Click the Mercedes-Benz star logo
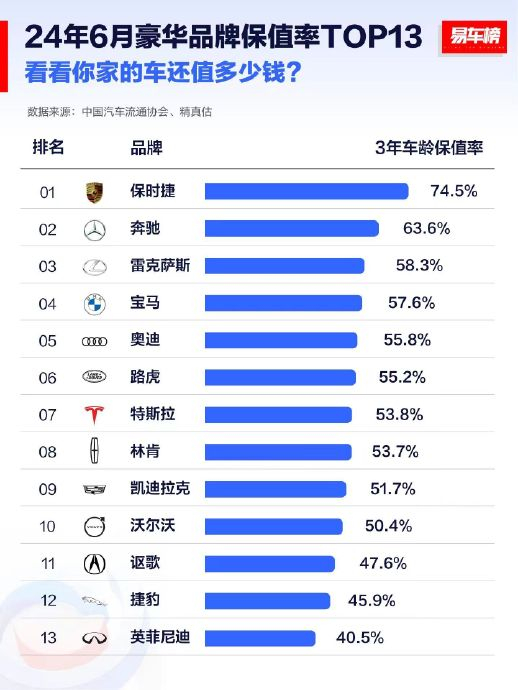 coord(95,230)
